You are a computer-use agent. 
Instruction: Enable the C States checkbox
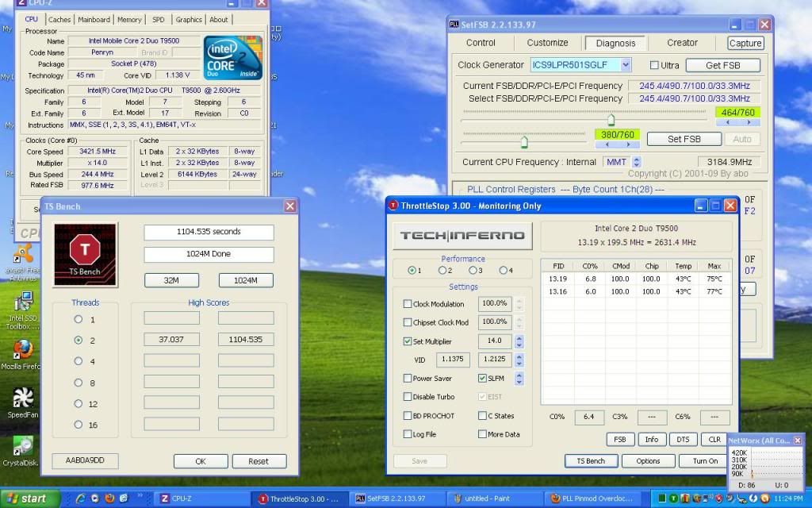482,416
